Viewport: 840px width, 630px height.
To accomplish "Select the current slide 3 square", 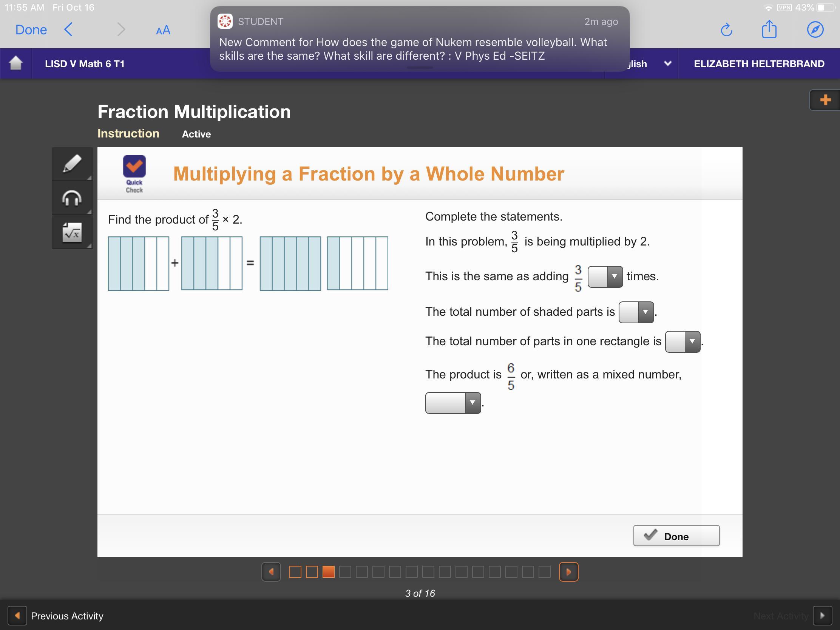I will click(x=329, y=572).
